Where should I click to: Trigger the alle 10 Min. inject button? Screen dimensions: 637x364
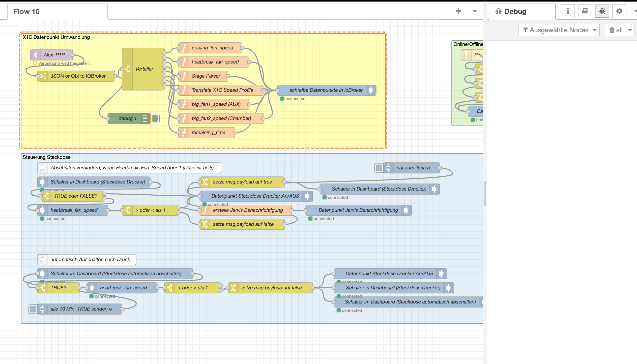(33, 309)
